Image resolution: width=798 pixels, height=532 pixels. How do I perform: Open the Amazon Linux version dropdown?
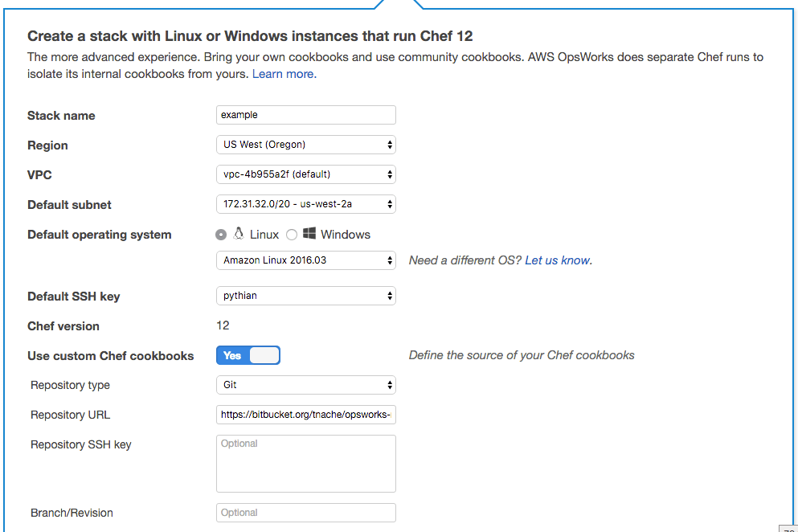(305, 260)
